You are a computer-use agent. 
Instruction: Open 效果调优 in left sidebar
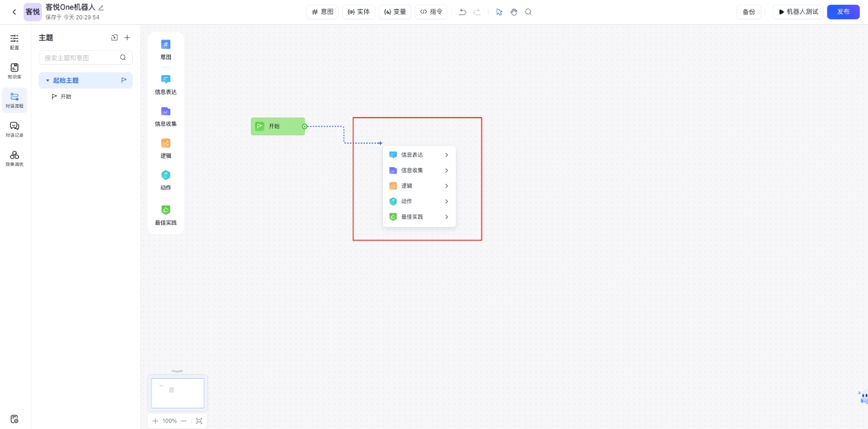click(15, 158)
